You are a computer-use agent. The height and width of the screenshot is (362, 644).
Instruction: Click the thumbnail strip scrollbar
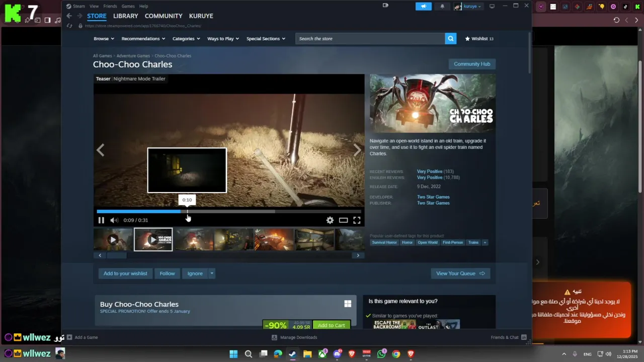click(117, 255)
